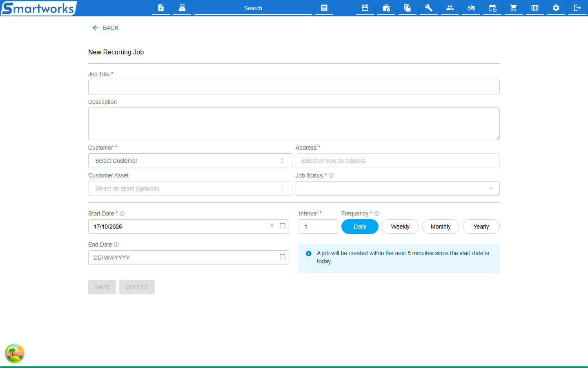The width and height of the screenshot is (588, 368).
Task: Open the Customer Asset dropdown
Action: tap(190, 188)
